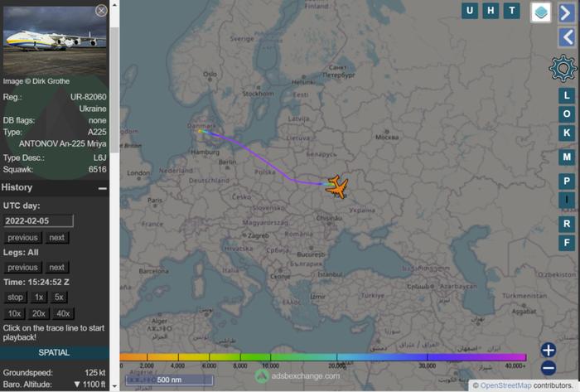Open the map layers selector icon

(x=540, y=12)
